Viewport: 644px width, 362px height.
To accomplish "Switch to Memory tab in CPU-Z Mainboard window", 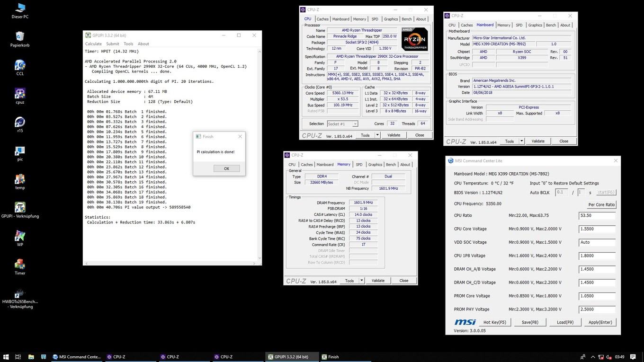I will pyautogui.click(x=504, y=25).
